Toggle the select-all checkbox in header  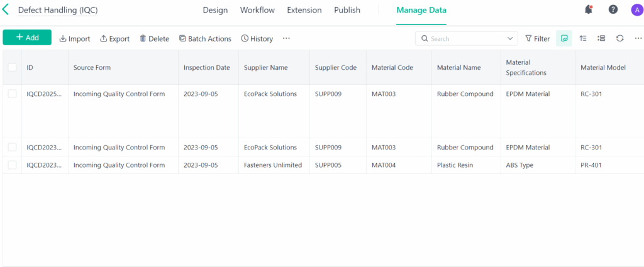pyautogui.click(x=13, y=67)
